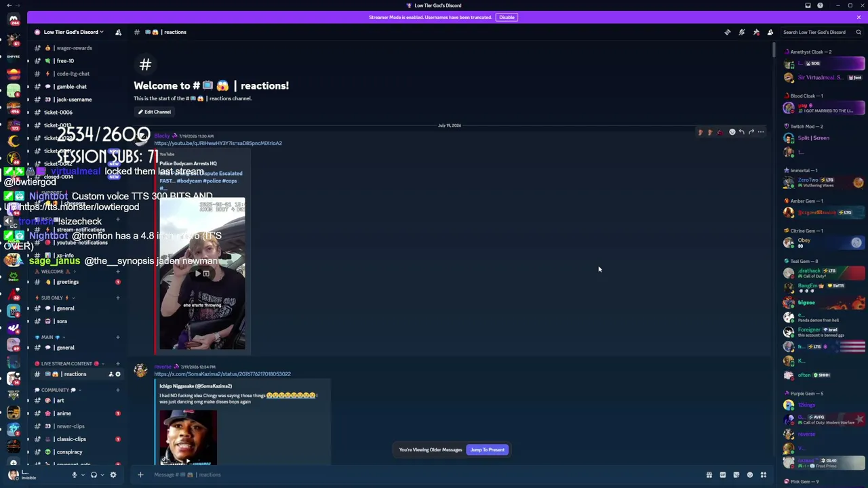Image resolution: width=868 pixels, height=488 pixels.
Task: Open the conspiracy channel
Action: click(x=78, y=452)
